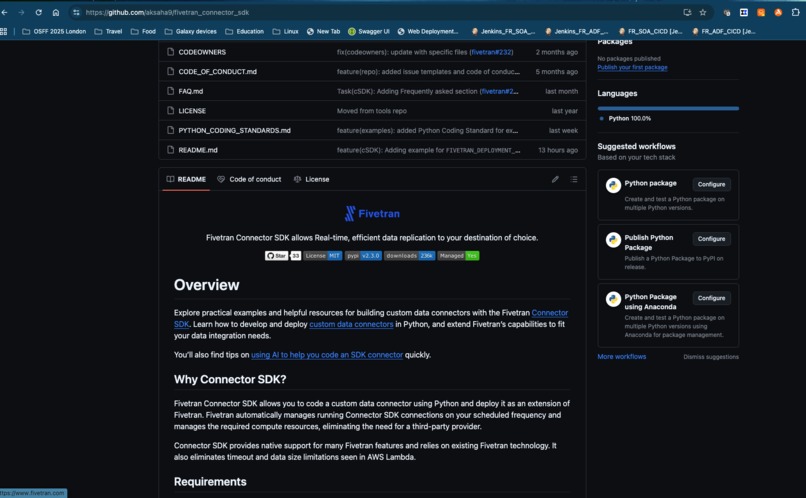The height and width of the screenshot is (498, 806).
Task: Open the More workflows link
Action: (621, 357)
